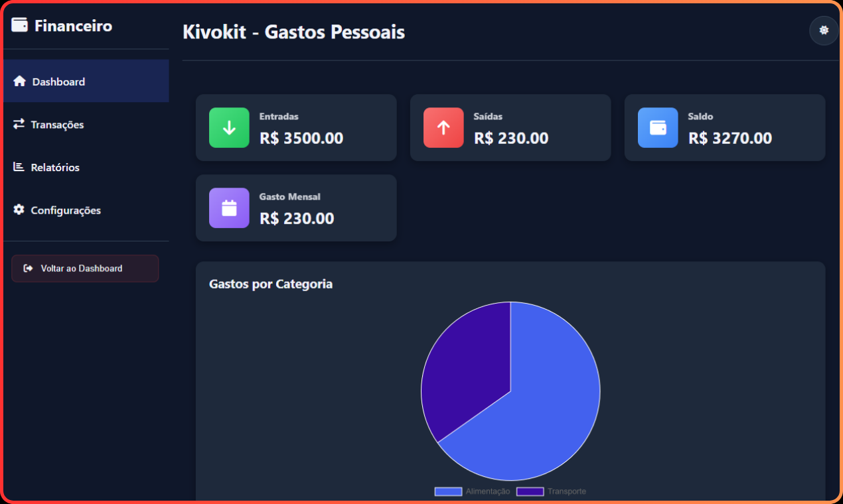843x504 pixels.
Task: Click the green Entradas down-arrow icon
Action: [x=229, y=127]
